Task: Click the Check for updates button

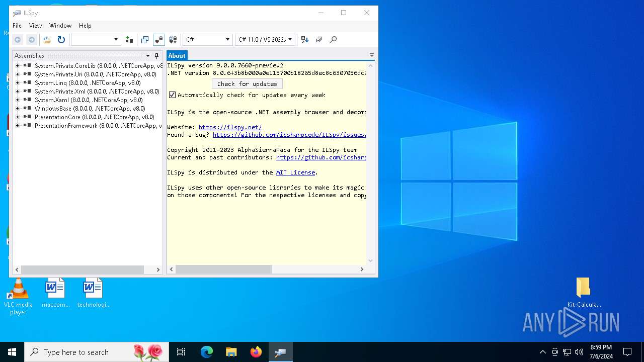Action: pos(247,84)
